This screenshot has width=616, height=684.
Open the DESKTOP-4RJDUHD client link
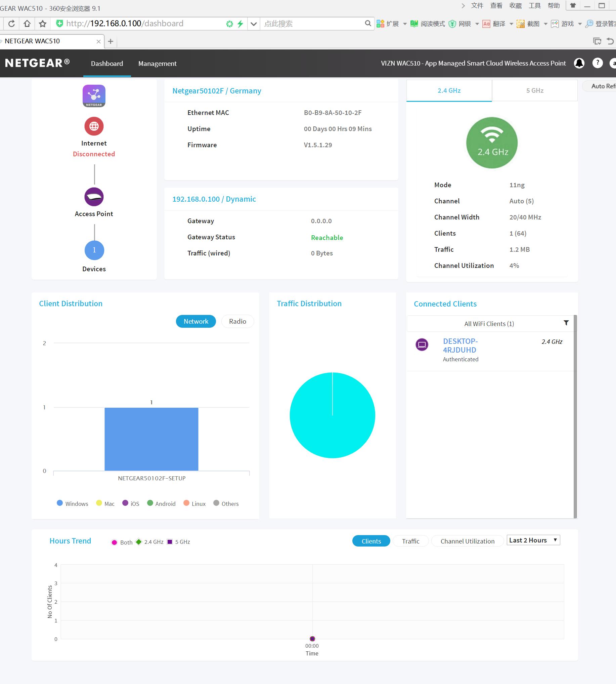[x=460, y=346]
